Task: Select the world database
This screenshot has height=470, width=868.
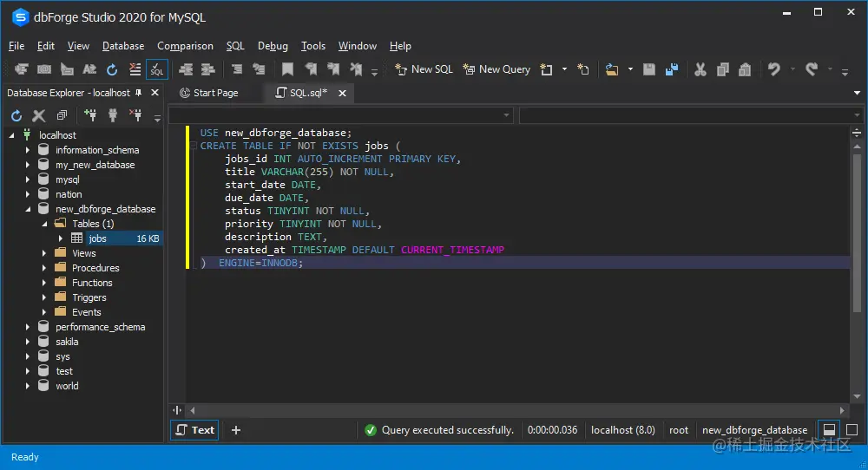Action: 67,386
